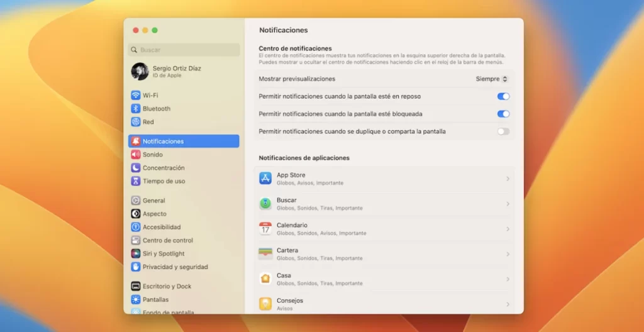644x332 pixels.
Task: Select Tiempo de uso sidebar label
Action: (x=164, y=181)
